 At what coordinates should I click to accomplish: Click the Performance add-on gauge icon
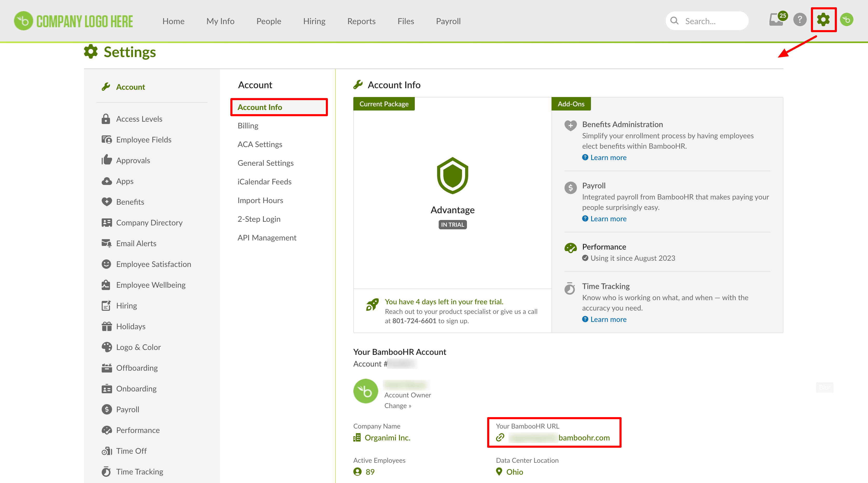[x=570, y=248]
